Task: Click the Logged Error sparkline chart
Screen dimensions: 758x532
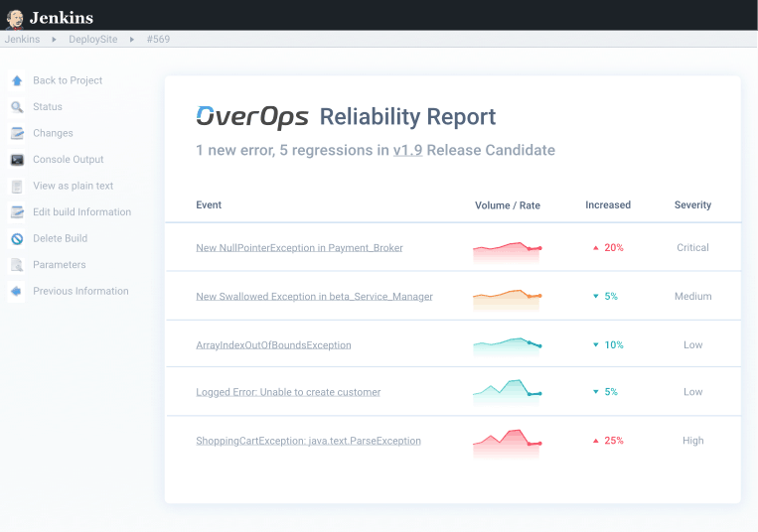Action: pyautogui.click(x=507, y=392)
